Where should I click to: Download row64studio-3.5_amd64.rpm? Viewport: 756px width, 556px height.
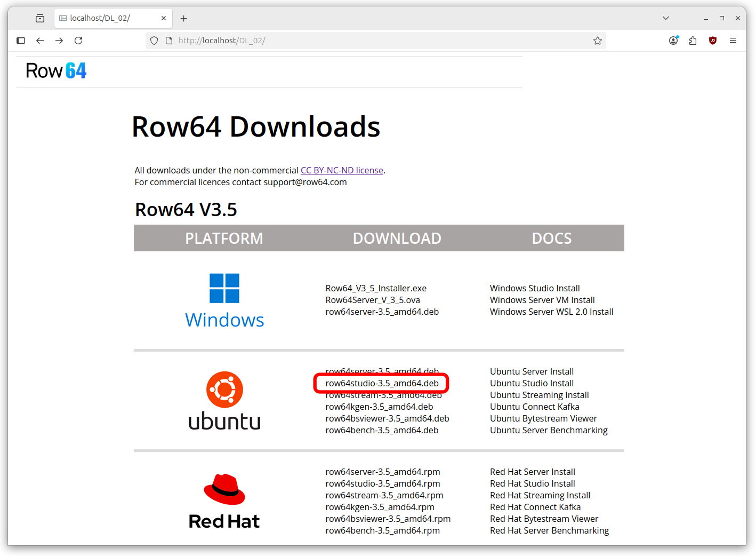(383, 483)
